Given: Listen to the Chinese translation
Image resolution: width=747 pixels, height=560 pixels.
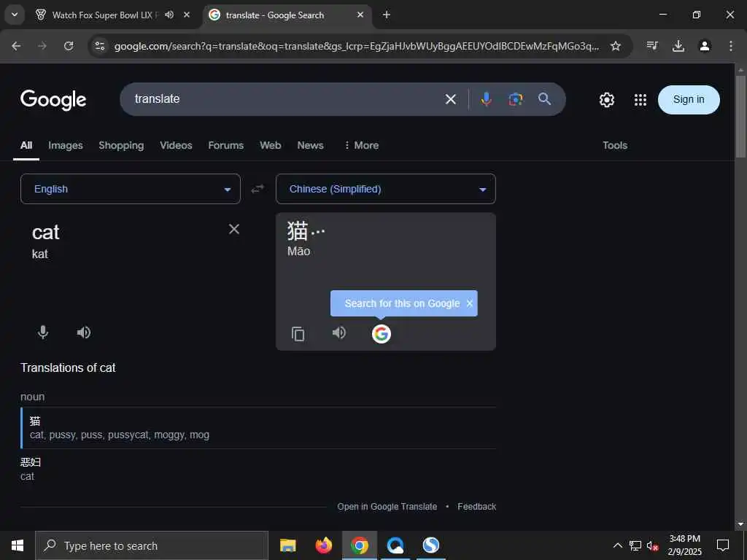Looking at the screenshot, I should (x=338, y=332).
